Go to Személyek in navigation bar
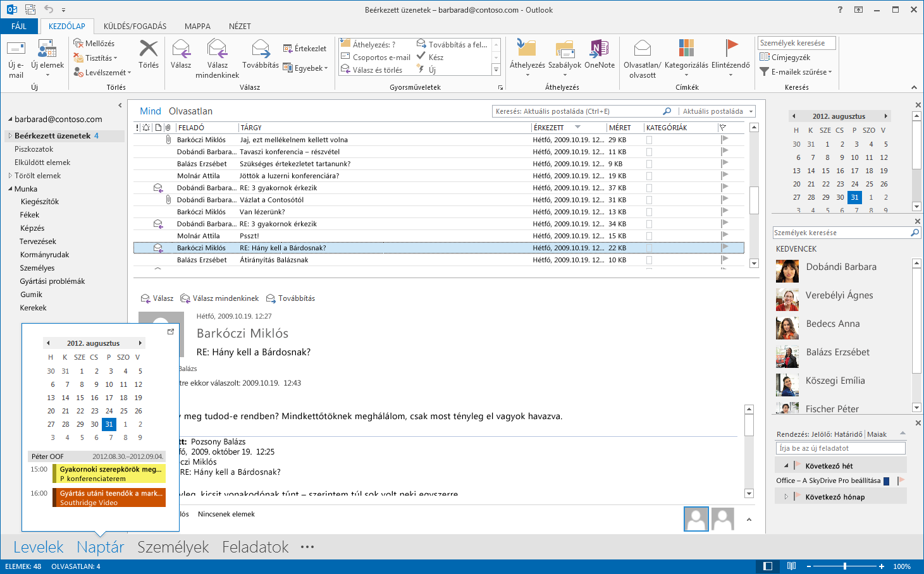 pos(173,547)
